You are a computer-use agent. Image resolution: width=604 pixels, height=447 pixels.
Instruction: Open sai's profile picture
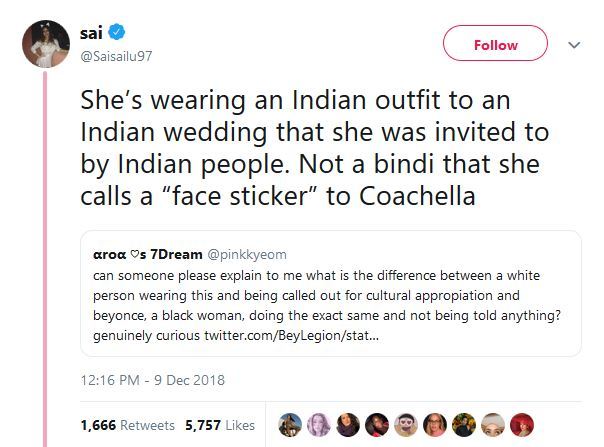(43, 43)
